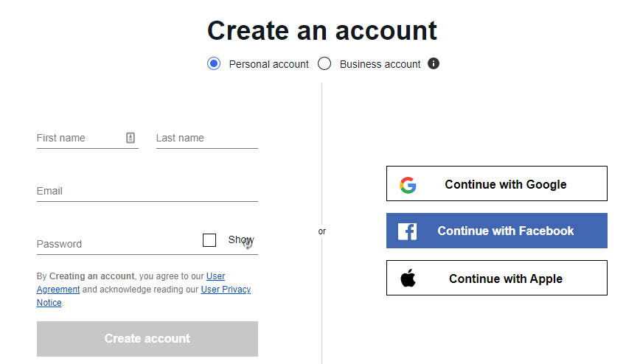Choose Continue with Google
Screen dimensions: 640x364
[x=497, y=183]
